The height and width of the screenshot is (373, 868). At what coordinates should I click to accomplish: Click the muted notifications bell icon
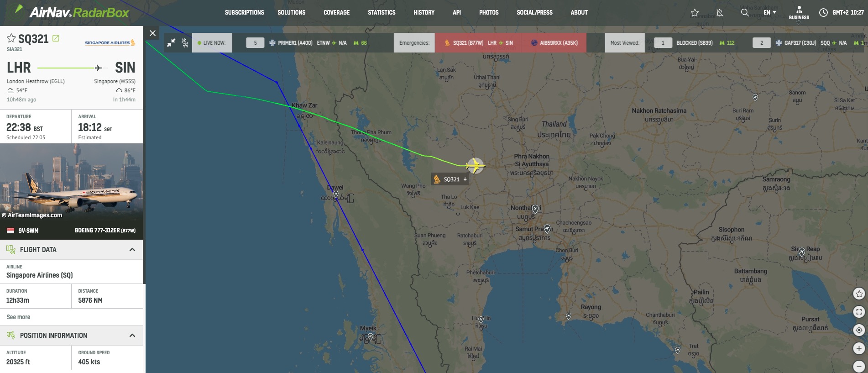click(x=720, y=12)
